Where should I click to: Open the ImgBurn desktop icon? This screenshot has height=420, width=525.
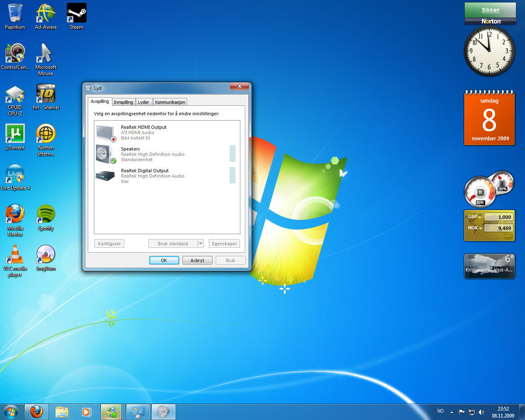pyautogui.click(x=46, y=258)
